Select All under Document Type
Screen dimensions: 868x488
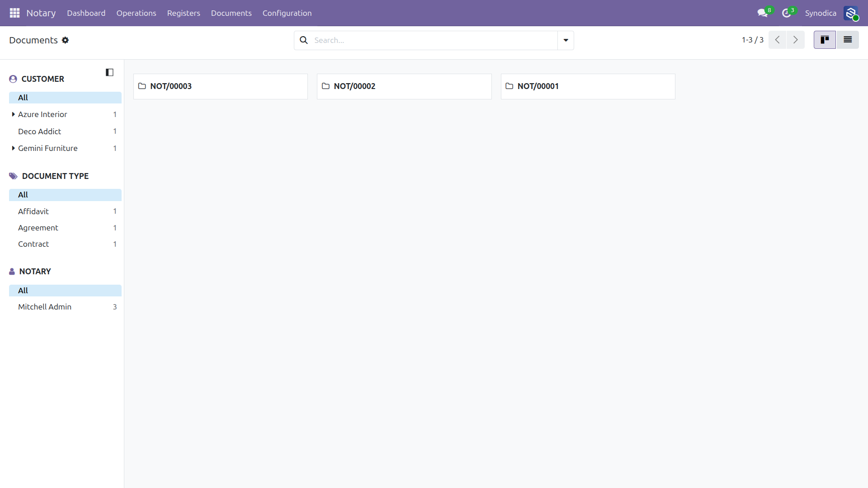point(65,195)
